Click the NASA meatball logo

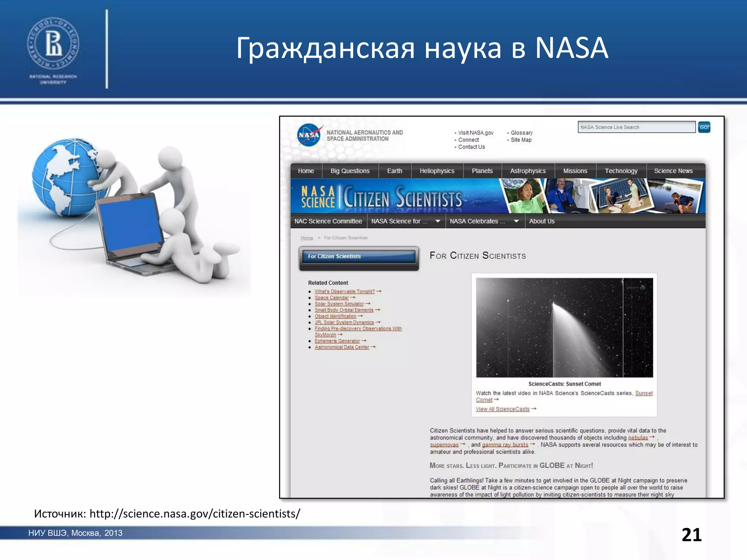310,135
